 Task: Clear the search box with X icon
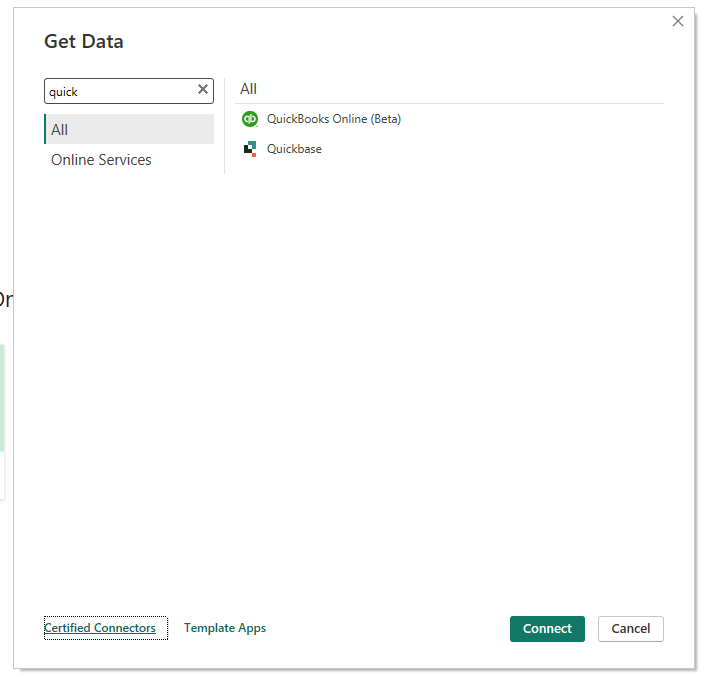coord(203,89)
